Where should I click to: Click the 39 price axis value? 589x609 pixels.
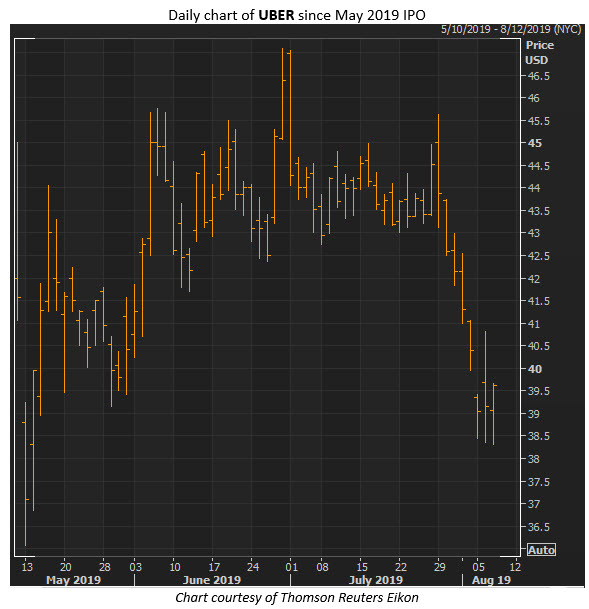(533, 414)
